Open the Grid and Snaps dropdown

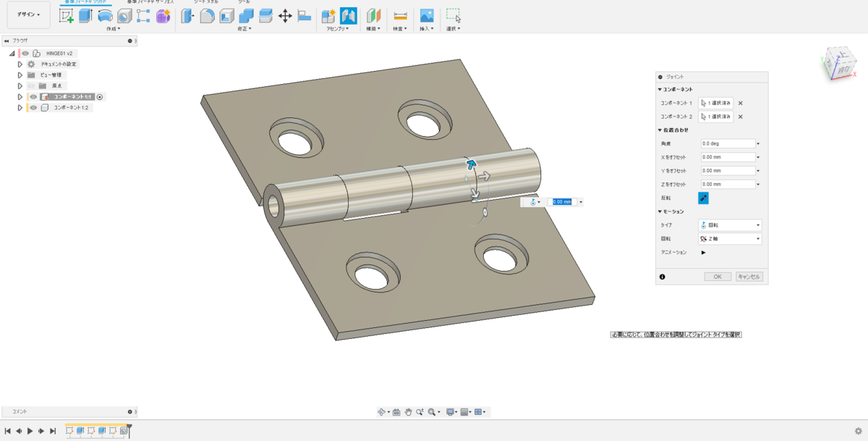click(467, 412)
